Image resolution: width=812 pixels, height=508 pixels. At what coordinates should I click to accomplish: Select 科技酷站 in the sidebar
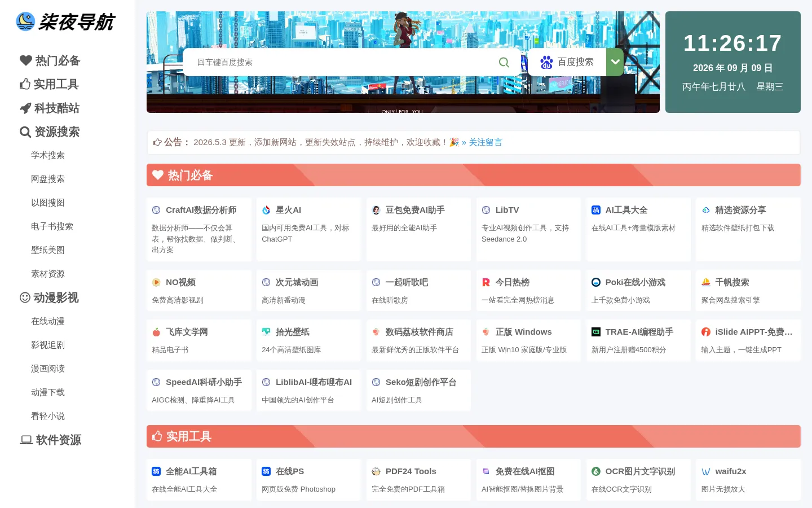click(50, 108)
